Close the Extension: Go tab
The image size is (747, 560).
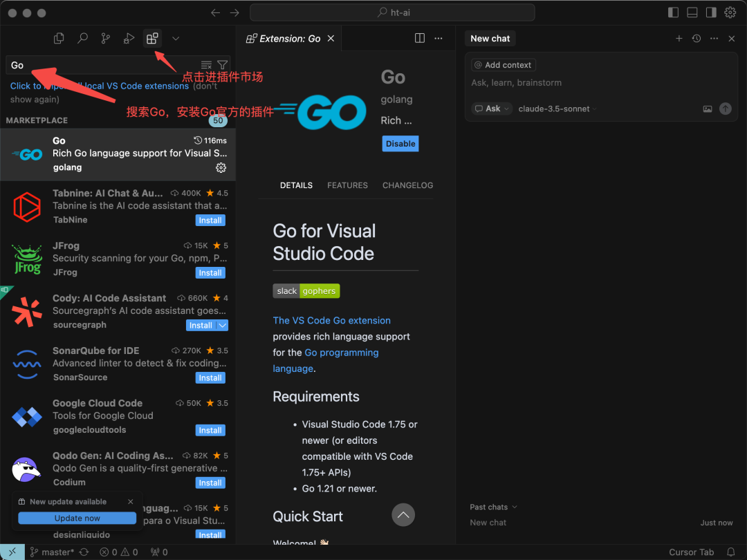(x=331, y=39)
